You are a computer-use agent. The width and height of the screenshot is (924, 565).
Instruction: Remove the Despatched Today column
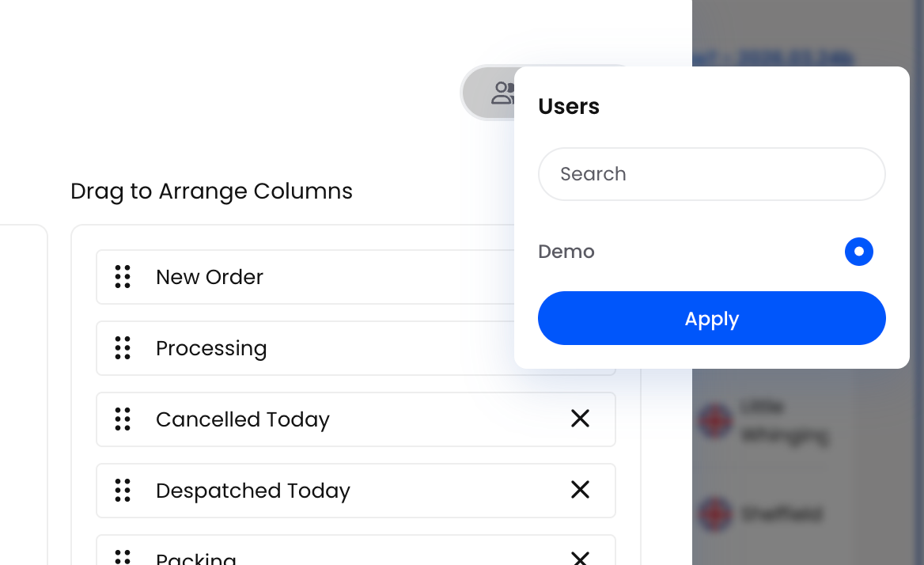click(x=581, y=490)
